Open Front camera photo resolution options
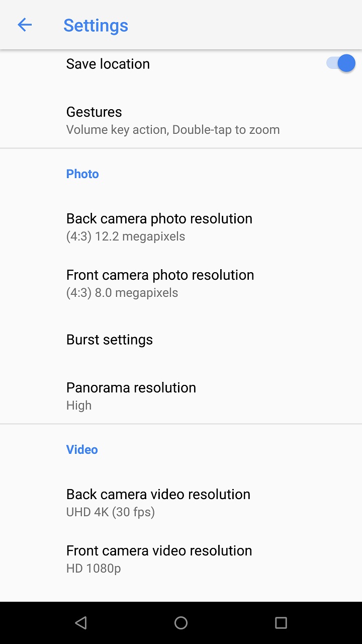This screenshot has width=362, height=644. 181,283
